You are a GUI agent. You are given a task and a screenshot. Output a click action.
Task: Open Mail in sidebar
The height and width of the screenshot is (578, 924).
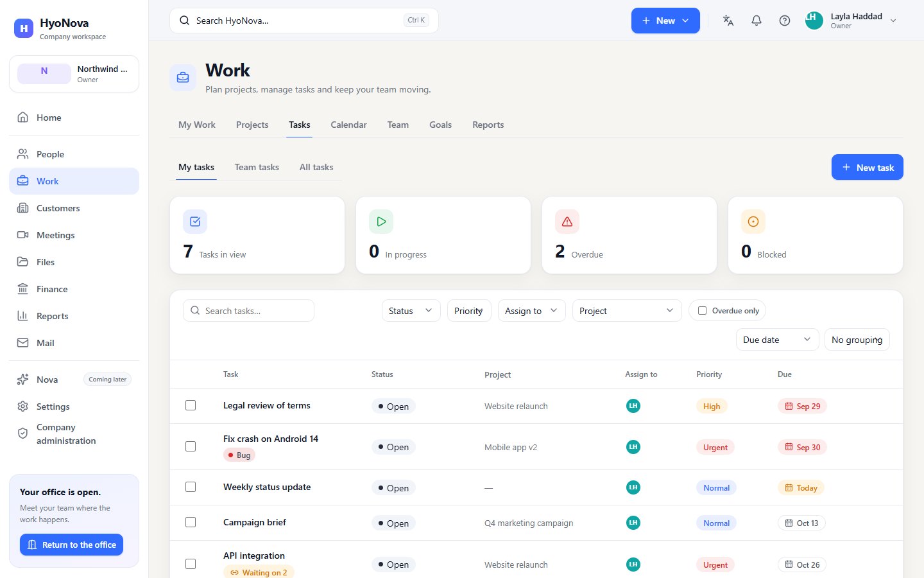[74, 343]
